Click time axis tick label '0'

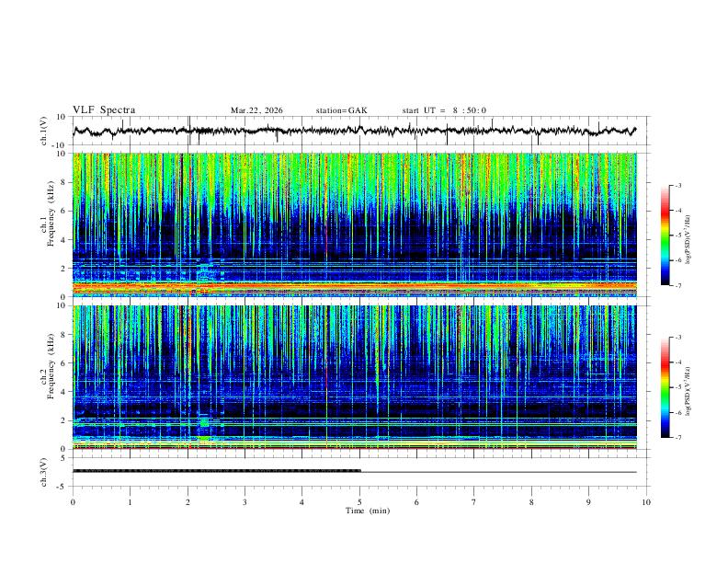click(73, 502)
